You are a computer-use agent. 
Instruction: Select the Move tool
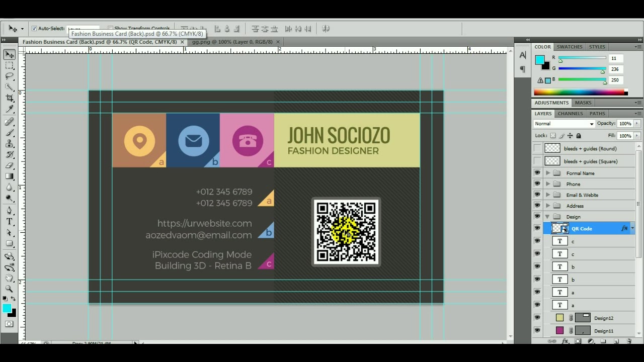10,54
